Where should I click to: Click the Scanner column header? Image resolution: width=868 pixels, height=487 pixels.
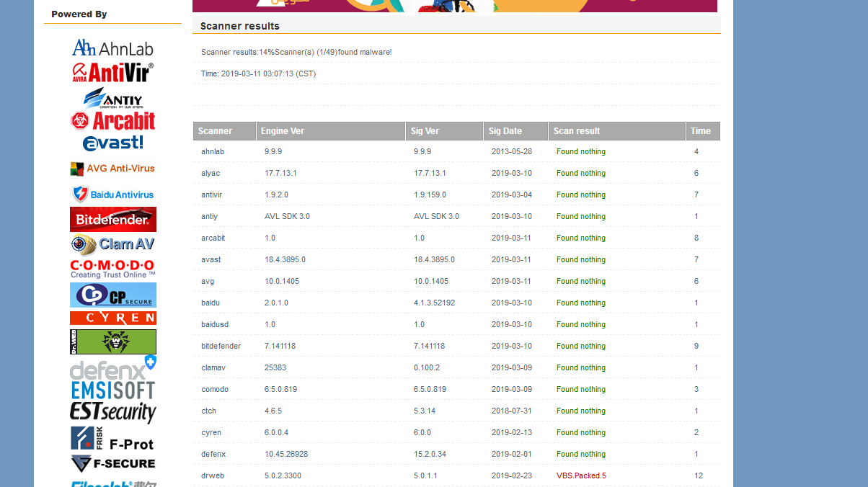[x=224, y=131]
